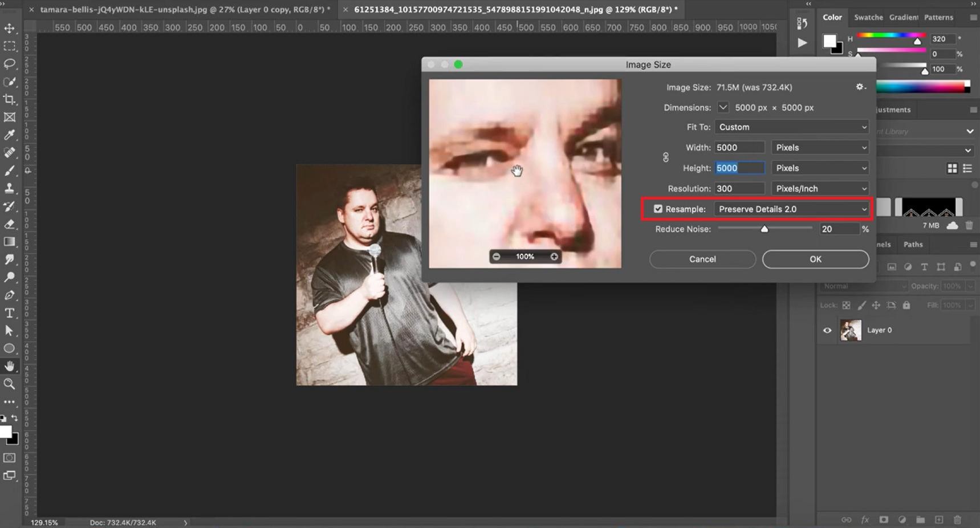This screenshot has height=528, width=980.
Task: Select the Color panel tab
Action: (832, 18)
